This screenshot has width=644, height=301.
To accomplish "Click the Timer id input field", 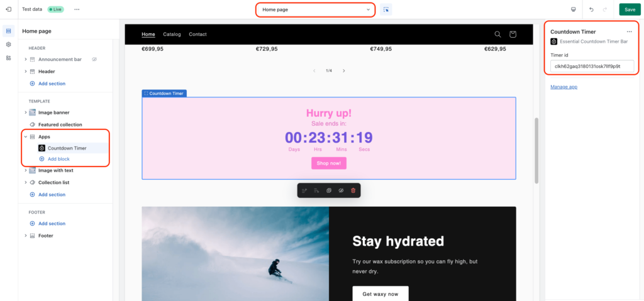I will click(592, 66).
